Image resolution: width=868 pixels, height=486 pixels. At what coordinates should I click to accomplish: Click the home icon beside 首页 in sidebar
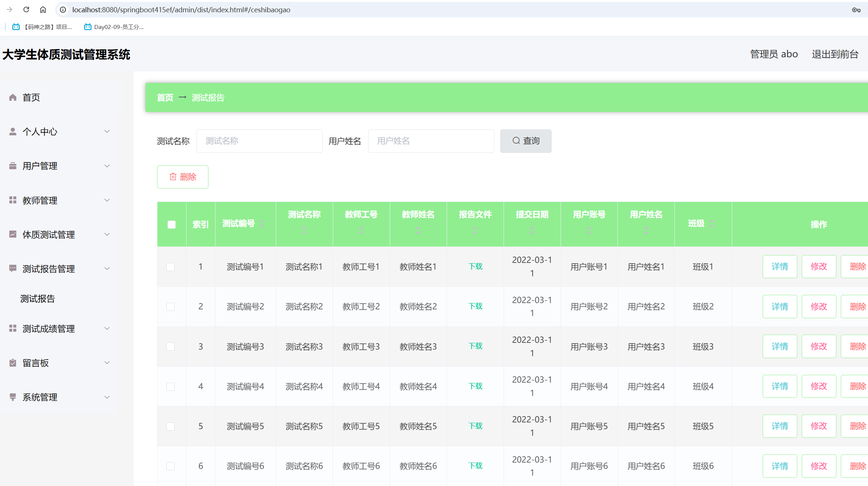[13, 97]
